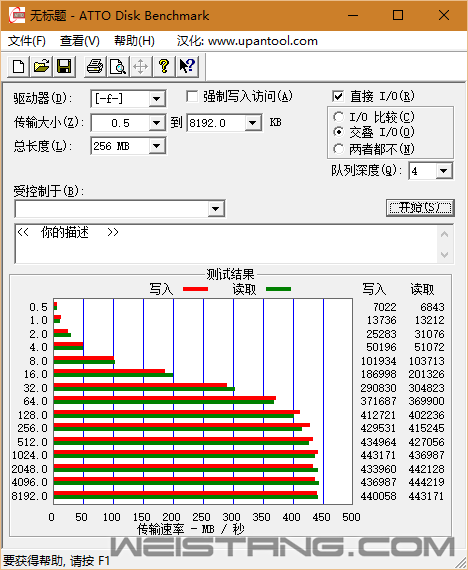
Task: Expand the 队列深度 dropdown showing 4
Action: (444, 171)
